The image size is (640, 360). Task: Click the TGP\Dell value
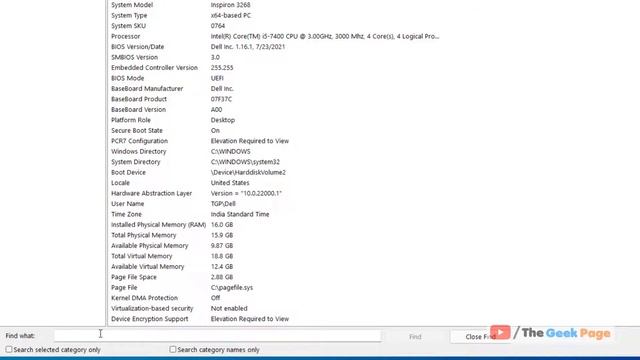tap(223, 204)
